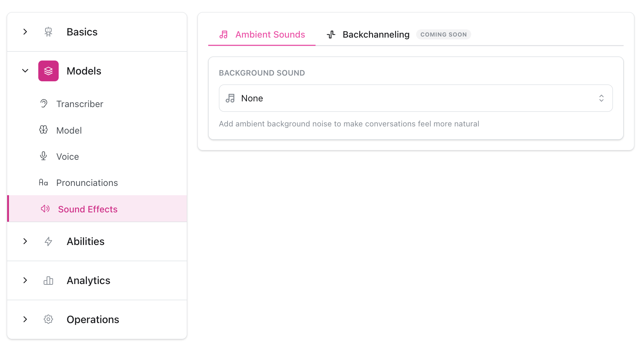The image size is (644, 351).
Task: Select the Transcriber ear icon
Action: [44, 104]
